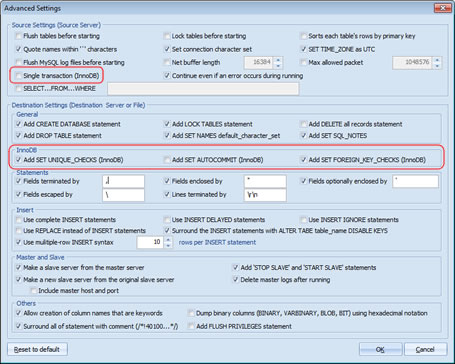The height and width of the screenshot is (364, 455).
Task: Uncheck Add DROP TABLE statement
Action: tap(18, 136)
